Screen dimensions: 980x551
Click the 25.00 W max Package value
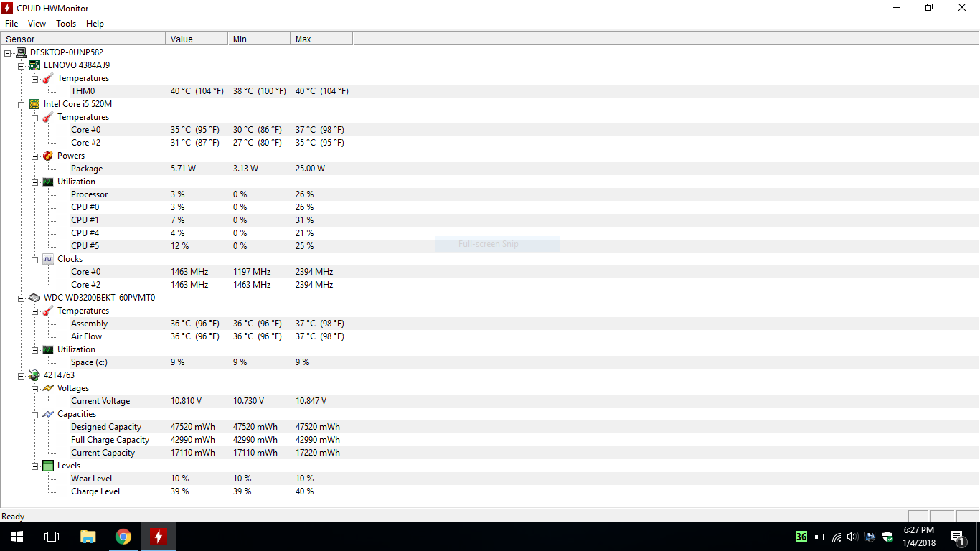(310, 169)
